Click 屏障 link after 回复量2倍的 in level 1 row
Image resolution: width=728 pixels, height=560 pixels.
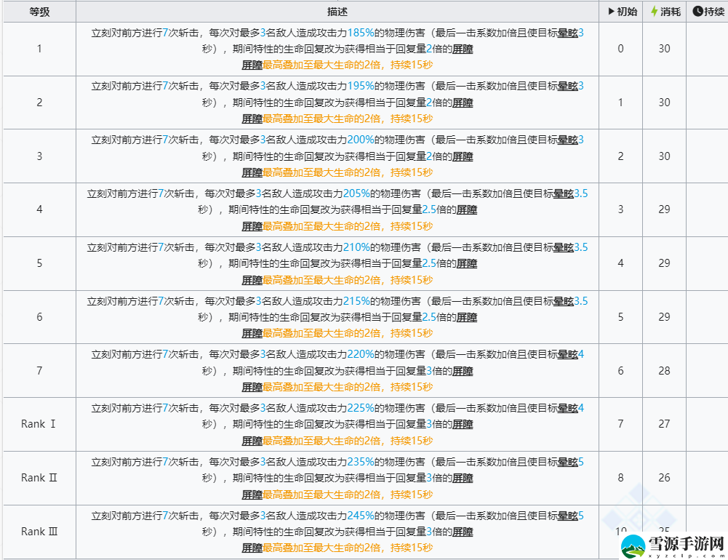[x=463, y=49]
